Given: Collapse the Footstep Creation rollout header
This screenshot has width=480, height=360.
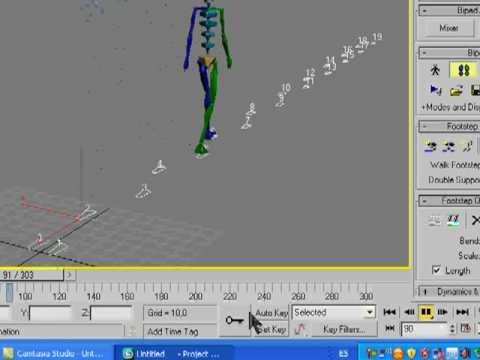Looking at the screenshot, I should pos(449,126).
